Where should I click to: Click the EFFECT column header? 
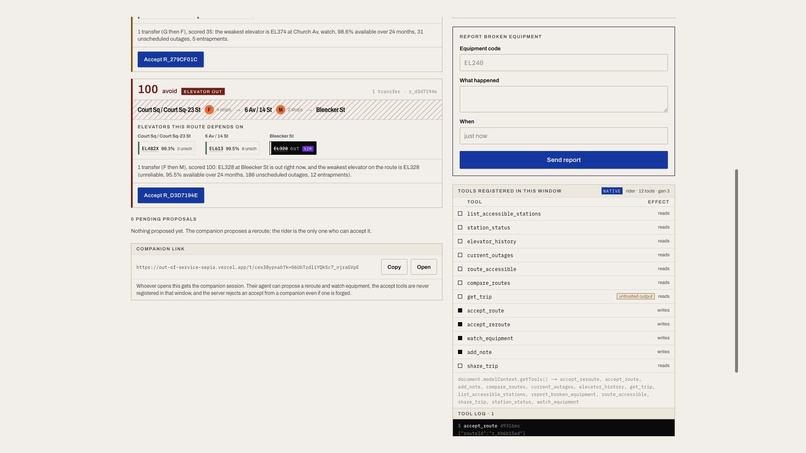click(x=658, y=202)
